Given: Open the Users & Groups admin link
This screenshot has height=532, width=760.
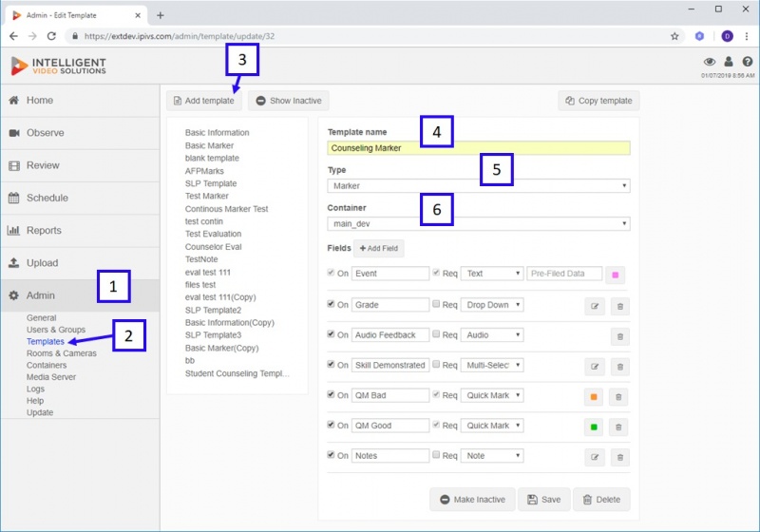Looking at the screenshot, I should [x=56, y=330].
